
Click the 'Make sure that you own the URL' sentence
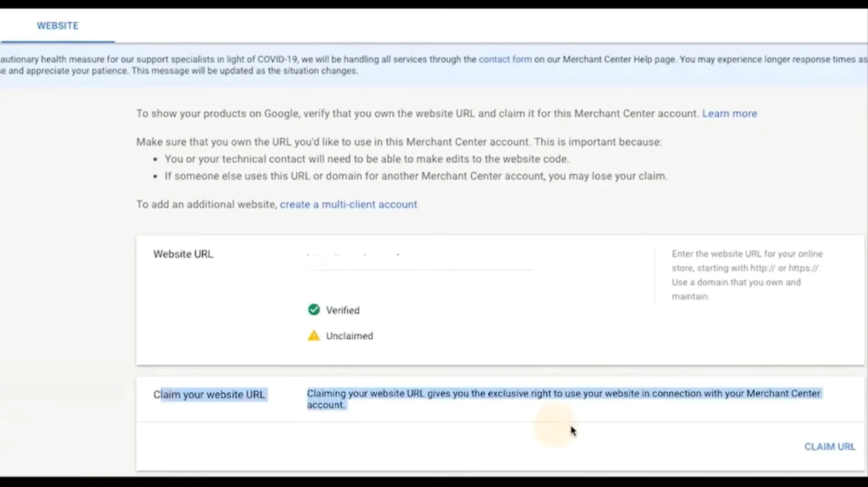point(399,142)
